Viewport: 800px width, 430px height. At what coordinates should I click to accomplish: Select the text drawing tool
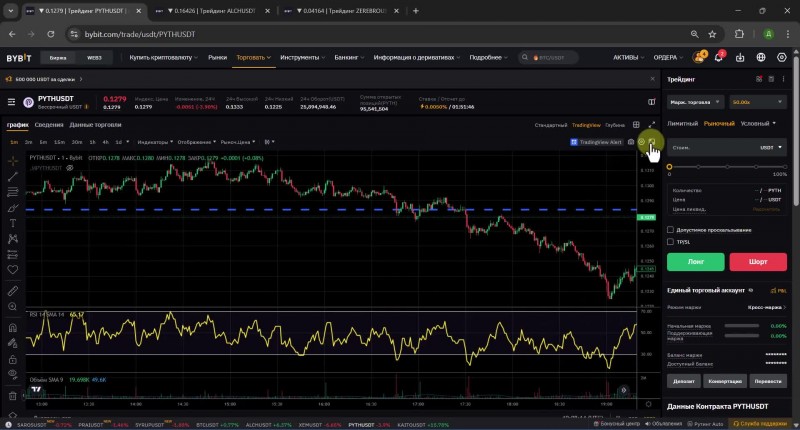click(x=12, y=223)
